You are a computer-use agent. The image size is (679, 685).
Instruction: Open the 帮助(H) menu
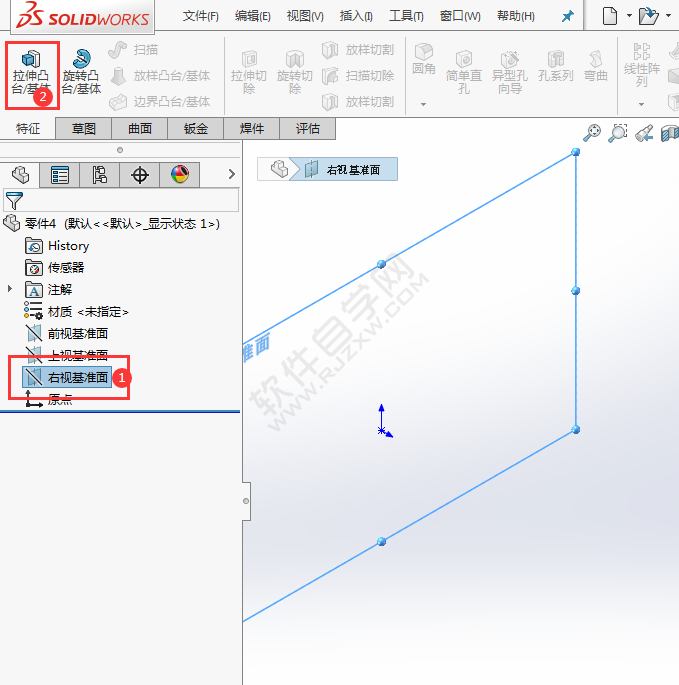click(x=516, y=16)
